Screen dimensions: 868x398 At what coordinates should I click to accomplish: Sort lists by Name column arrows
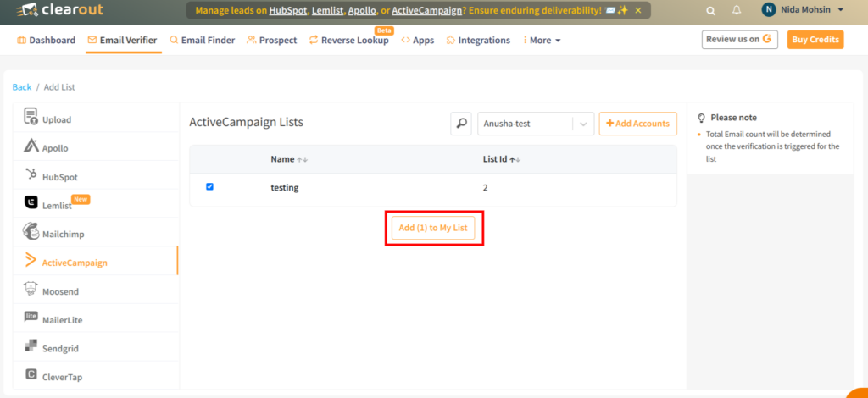(303, 159)
